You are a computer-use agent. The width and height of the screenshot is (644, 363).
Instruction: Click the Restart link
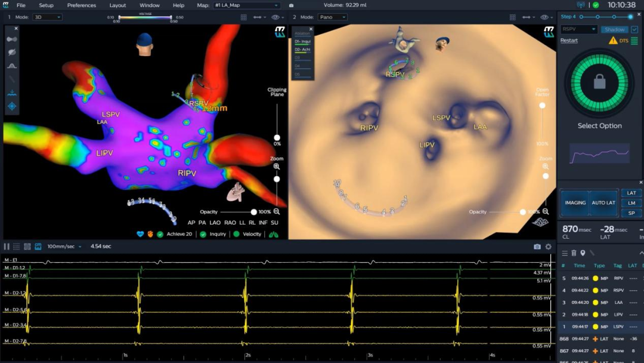569,41
